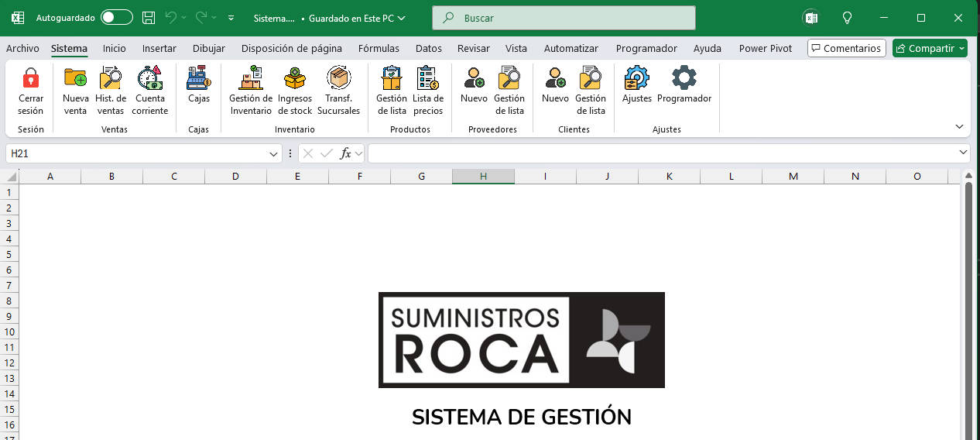Open Gestión de lista in Clientes group
Image resolution: width=980 pixels, height=440 pixels.
591,91
